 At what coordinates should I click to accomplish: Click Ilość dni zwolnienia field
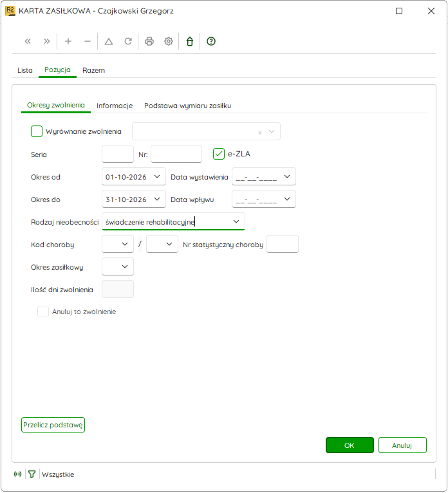pos(118,289)
